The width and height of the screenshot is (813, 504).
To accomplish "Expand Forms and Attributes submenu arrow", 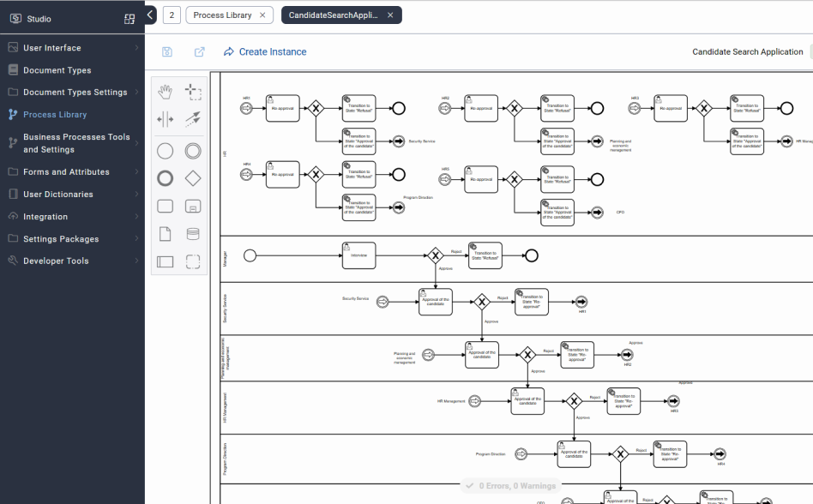I will pyautogui.click(x=136, y=171).
